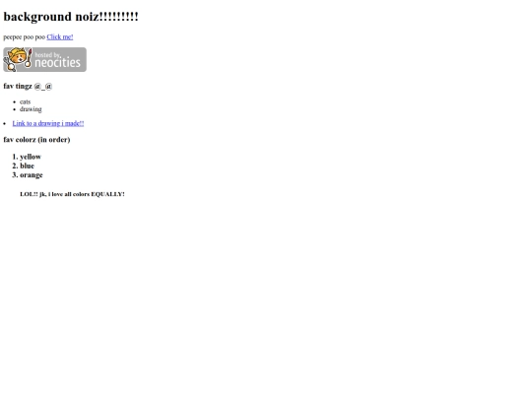The image size is (532, 399).
Task: Click the "peepee poo poo" paragraph text
Action: point(24,37)
